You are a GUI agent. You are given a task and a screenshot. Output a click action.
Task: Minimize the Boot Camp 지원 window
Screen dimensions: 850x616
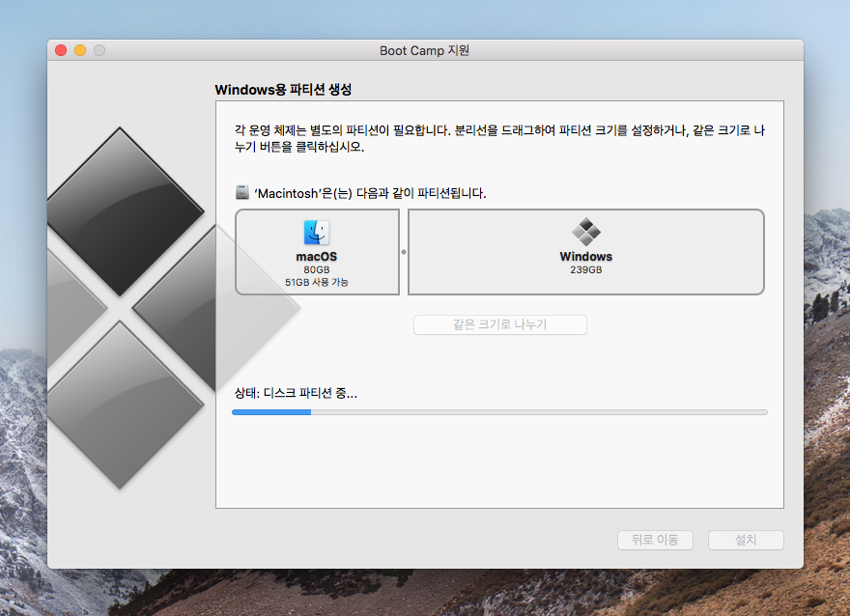(x=80, y=50)
